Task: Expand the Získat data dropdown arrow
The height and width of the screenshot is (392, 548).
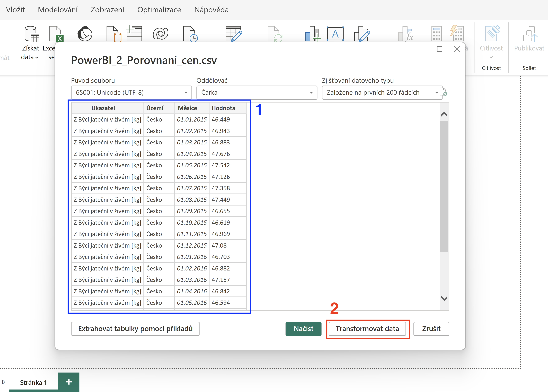Action: 37,57
